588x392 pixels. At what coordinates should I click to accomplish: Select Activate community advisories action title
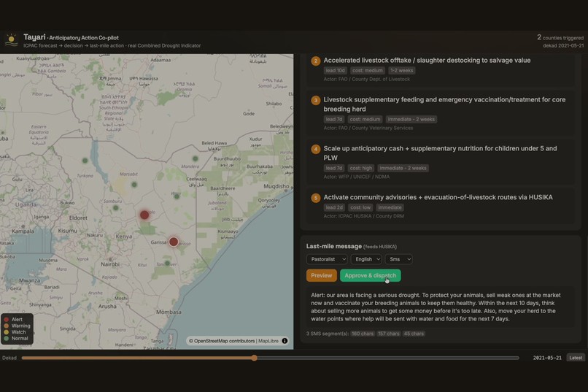[x=438, y=197]
